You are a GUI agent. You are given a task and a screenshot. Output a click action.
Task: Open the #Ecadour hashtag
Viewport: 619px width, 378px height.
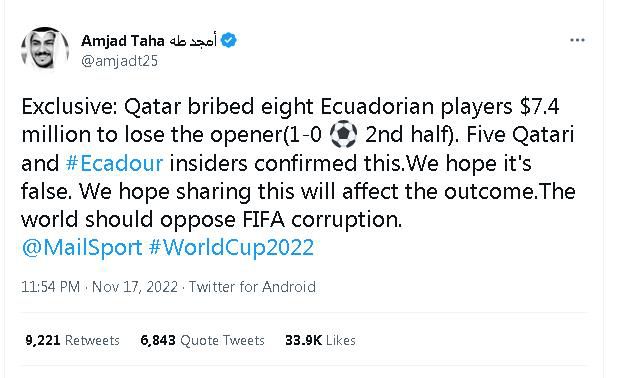[114, 163]
